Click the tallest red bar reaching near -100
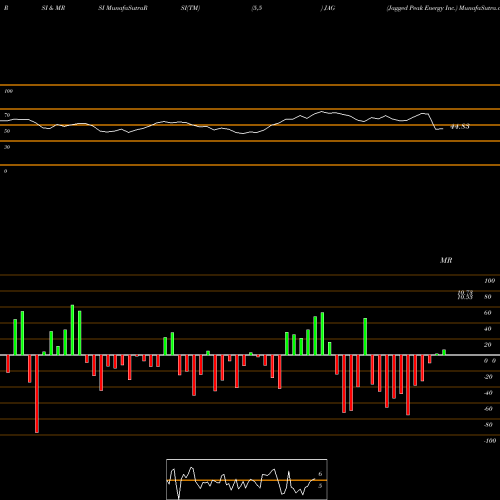 (37, 394)
